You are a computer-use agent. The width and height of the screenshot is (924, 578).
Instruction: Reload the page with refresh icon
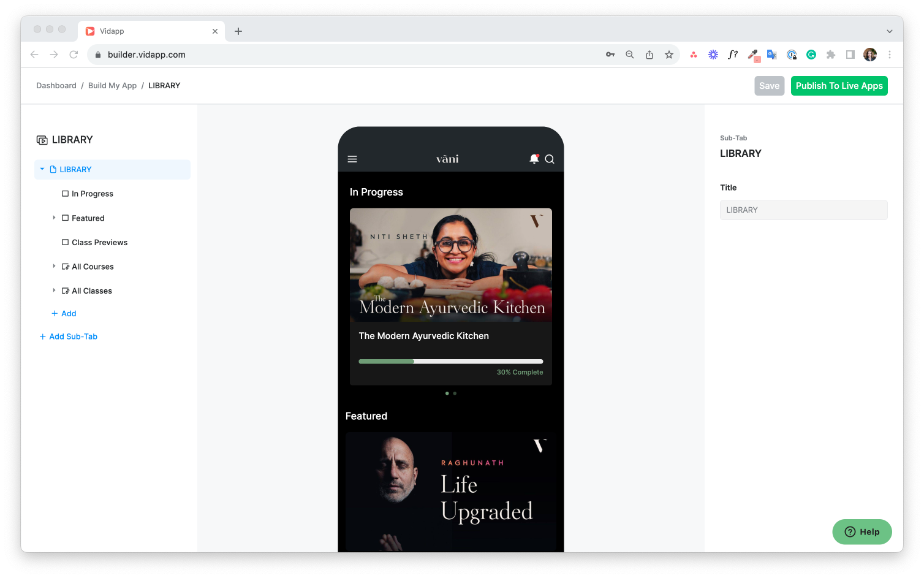[74, 55]
